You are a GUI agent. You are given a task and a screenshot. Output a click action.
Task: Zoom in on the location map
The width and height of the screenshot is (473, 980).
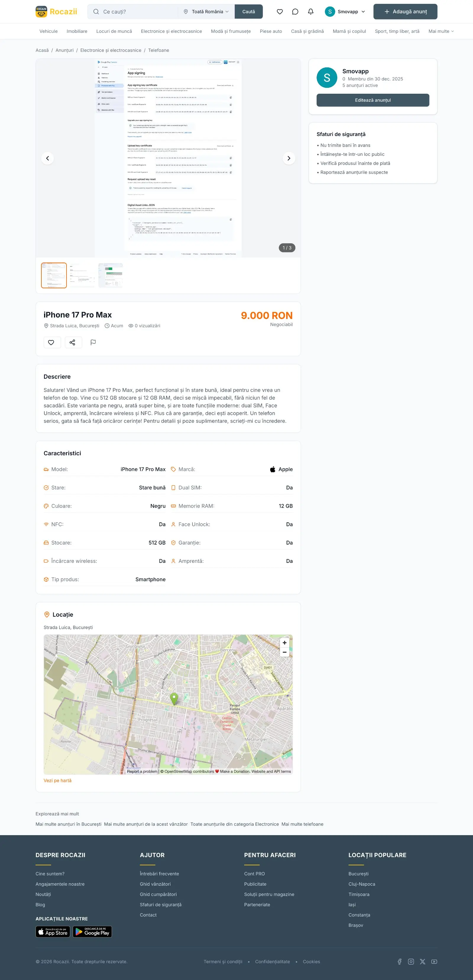coord(284,643)
